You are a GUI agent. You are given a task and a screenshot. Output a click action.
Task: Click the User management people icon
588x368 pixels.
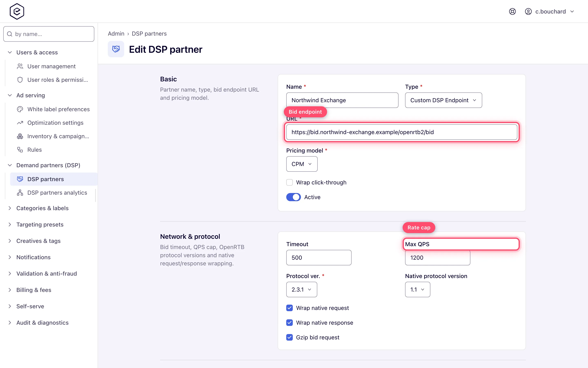(20, 66)
